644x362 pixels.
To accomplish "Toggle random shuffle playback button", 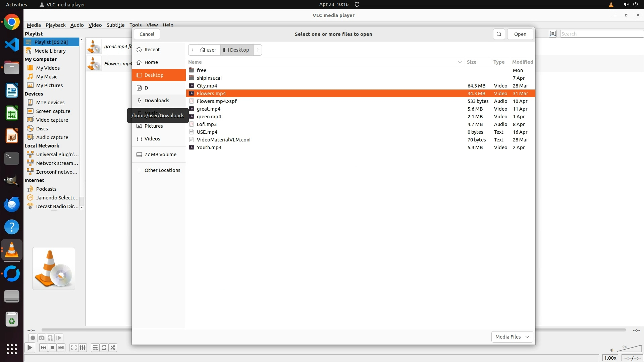I will click(113, 348).
